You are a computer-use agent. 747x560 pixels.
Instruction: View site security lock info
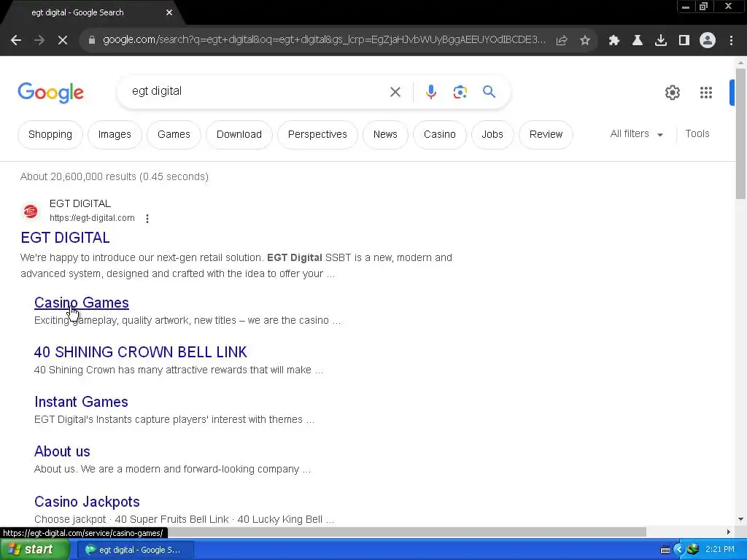pos(92,41)
